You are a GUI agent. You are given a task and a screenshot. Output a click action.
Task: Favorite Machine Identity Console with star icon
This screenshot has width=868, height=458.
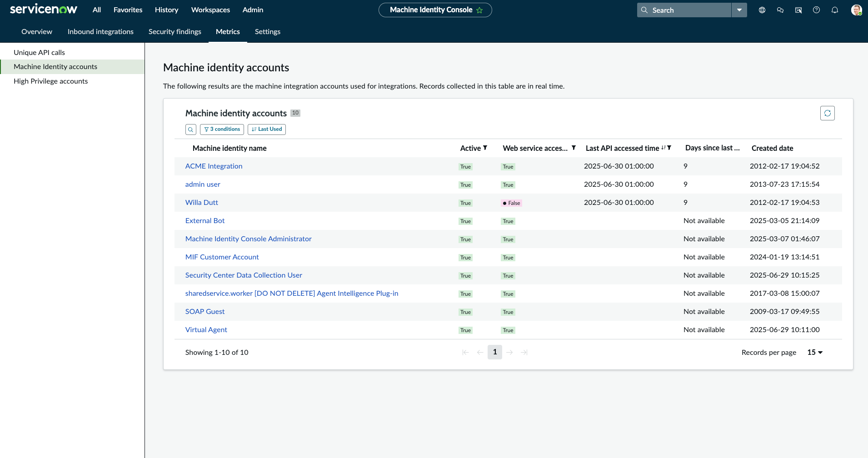(x=479, y=10)
